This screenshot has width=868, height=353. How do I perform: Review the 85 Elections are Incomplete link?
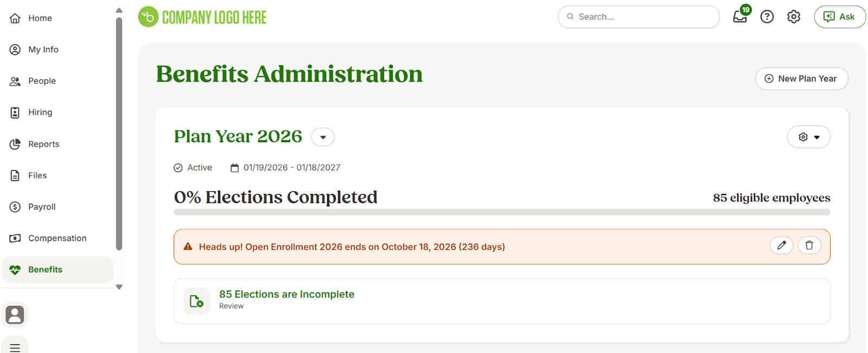click(x=286, y=294)
